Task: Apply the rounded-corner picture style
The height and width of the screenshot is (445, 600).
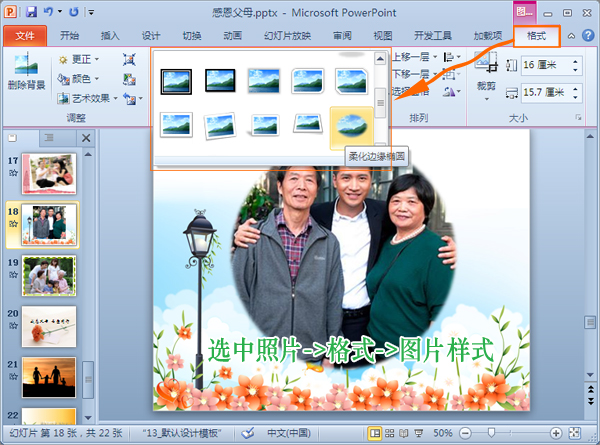Action: [308, 81]
